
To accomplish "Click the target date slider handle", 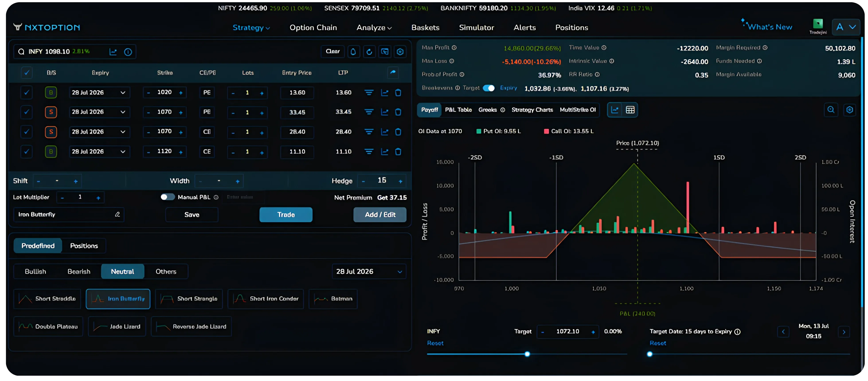I will 649,354.
